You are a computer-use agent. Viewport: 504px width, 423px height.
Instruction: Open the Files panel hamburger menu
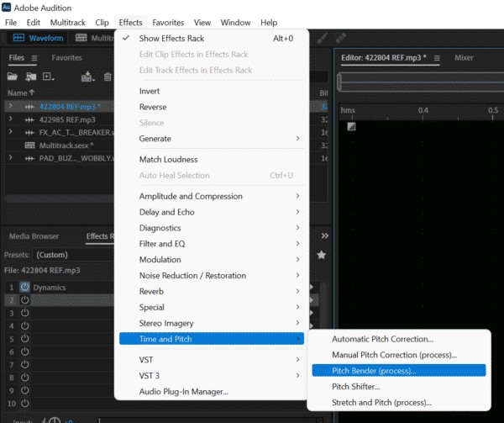point(34,58)
